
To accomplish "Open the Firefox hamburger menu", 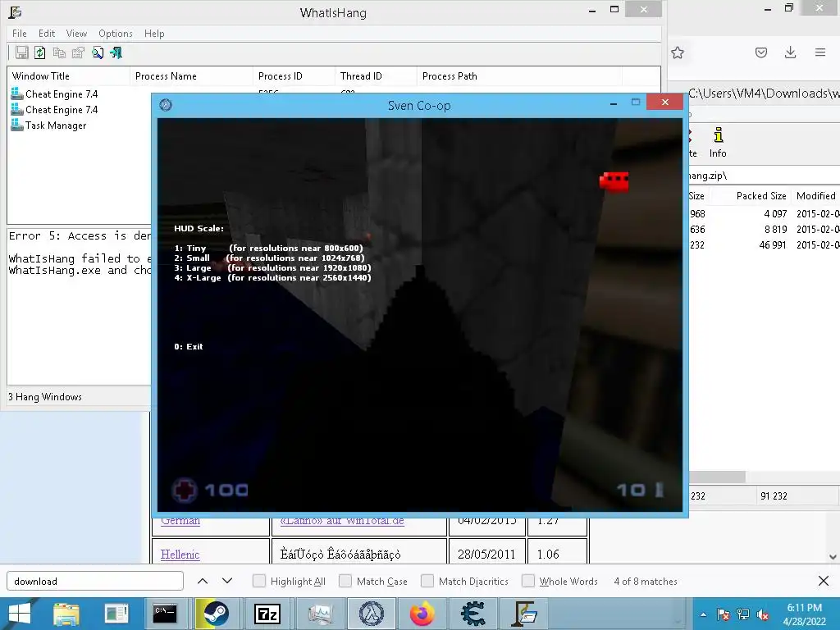I will 820,52.
